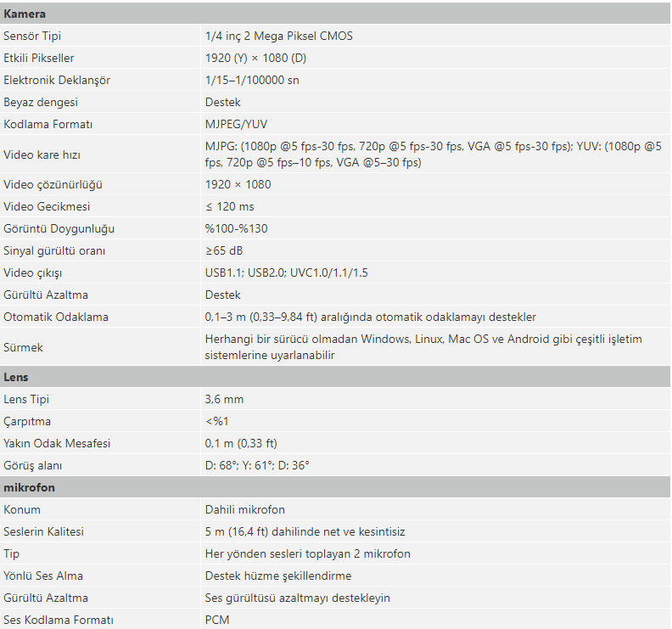Select the MJPEG/YUV encoding value
The height and width of the screenshot is (629, 672).
click(x=236, y=124)
